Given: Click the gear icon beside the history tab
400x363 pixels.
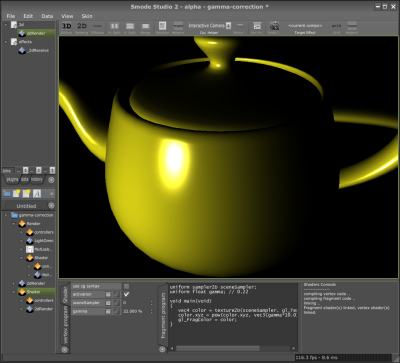Looking at the screenshot, I should pyautogui.click(x=51, y=180).
